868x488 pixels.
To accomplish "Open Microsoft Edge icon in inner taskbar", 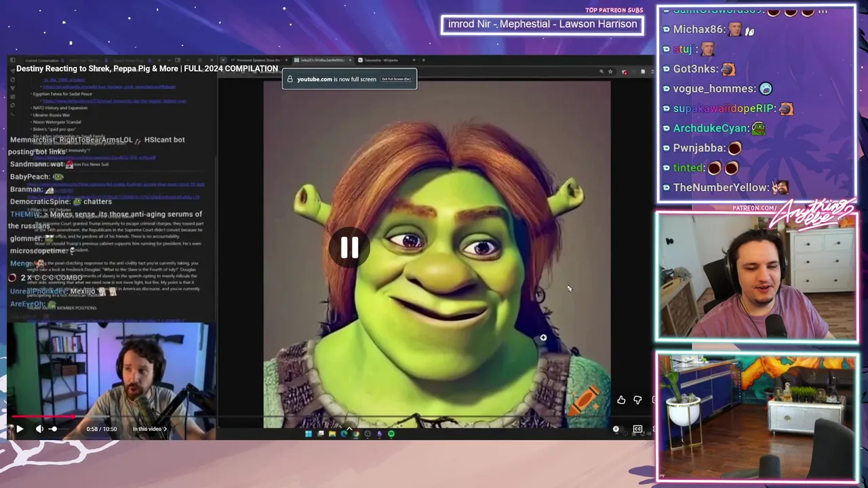I will pyautogui.click(x=344, y=434).
